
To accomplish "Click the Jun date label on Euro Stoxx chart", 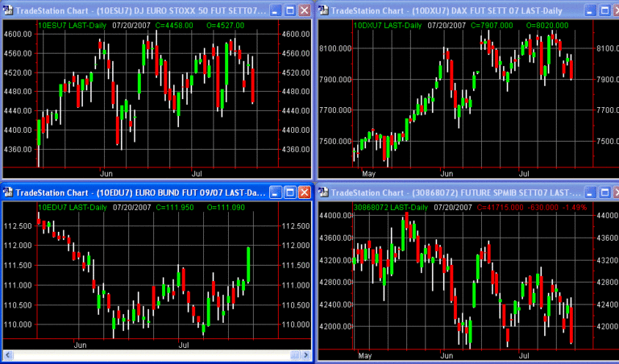I will (106, 173).
